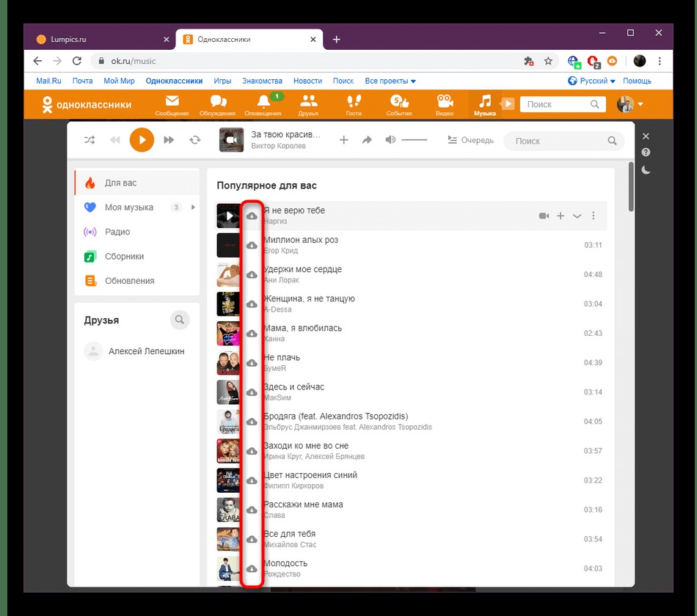Open the Гости guests page
The width and height of the screenshot is (697, 616).
[x=354, y=105]
